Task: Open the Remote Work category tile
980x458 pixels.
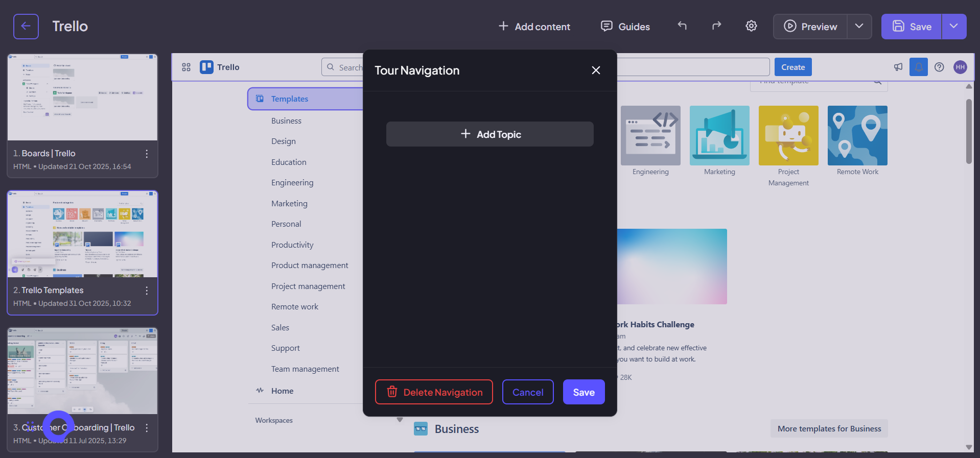Action: click(x=857, y=135)
